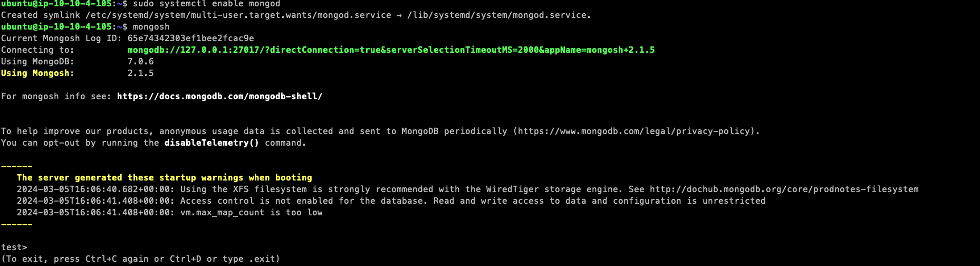The image size is (980, 266).
Task: Open the mongodb-shell docs URL
Action: 219,96
